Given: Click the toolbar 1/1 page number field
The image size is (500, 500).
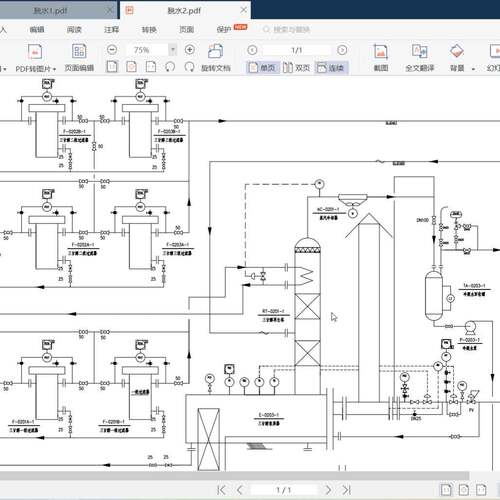Looking at the screenshot, I should (x=297, y=50).
